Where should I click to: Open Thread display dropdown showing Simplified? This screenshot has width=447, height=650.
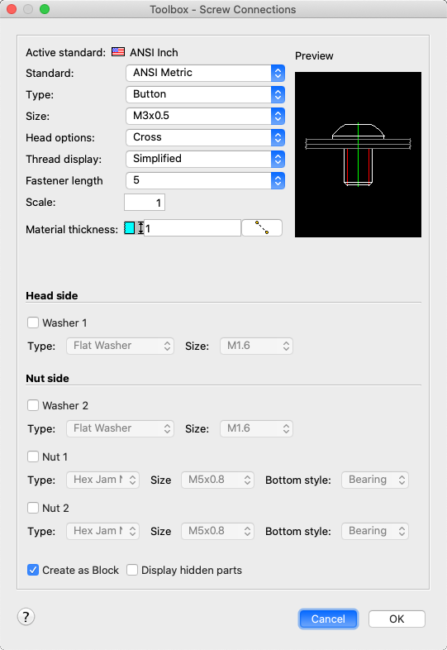tap(205, 159)
